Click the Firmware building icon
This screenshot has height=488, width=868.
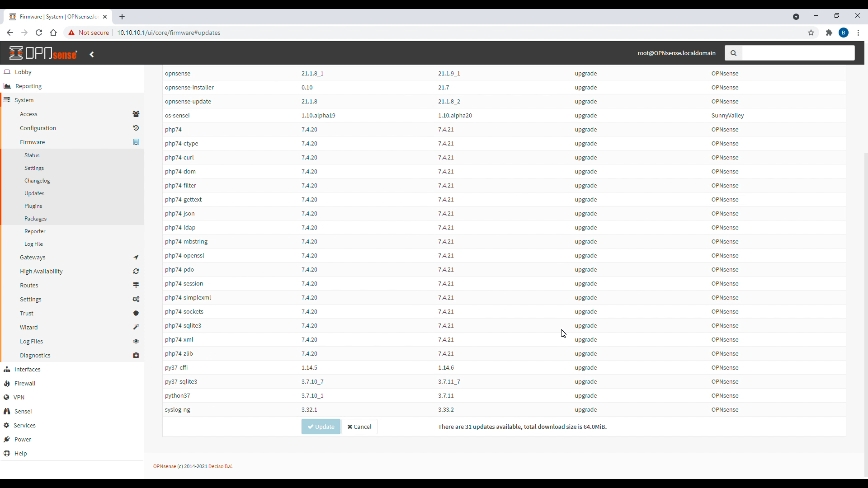[136, 142]
